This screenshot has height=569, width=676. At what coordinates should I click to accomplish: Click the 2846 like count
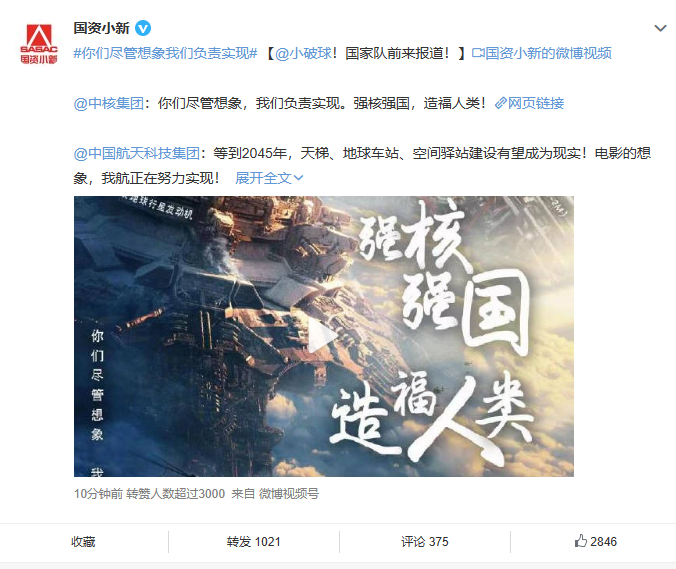click(x=604, y=542)
